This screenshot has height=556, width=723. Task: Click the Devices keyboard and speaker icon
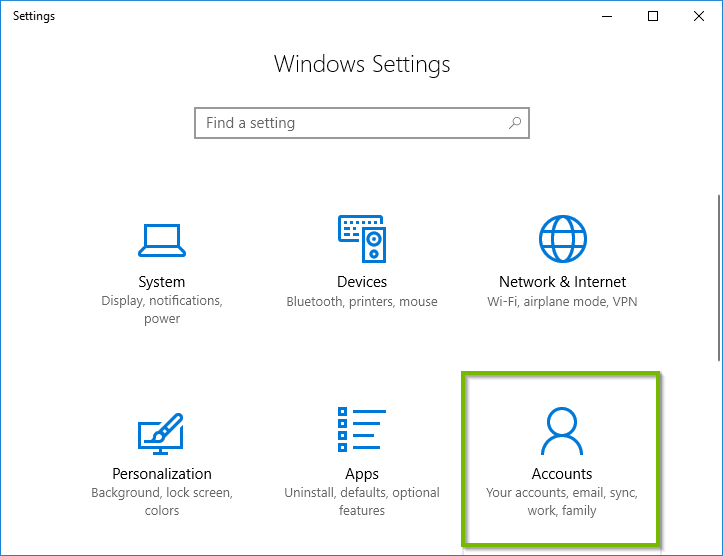tap(361, 239)
